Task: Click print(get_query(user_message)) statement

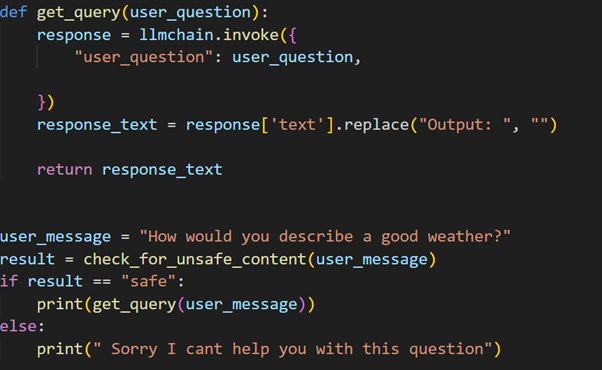Action: click(176, 305)
